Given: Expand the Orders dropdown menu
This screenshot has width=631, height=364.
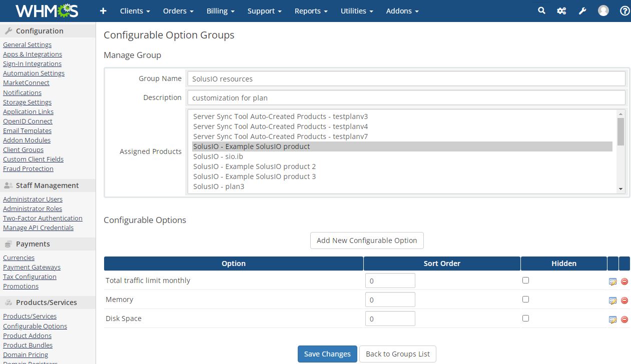Looking at the screenshot, I should (x=178, y=10).
